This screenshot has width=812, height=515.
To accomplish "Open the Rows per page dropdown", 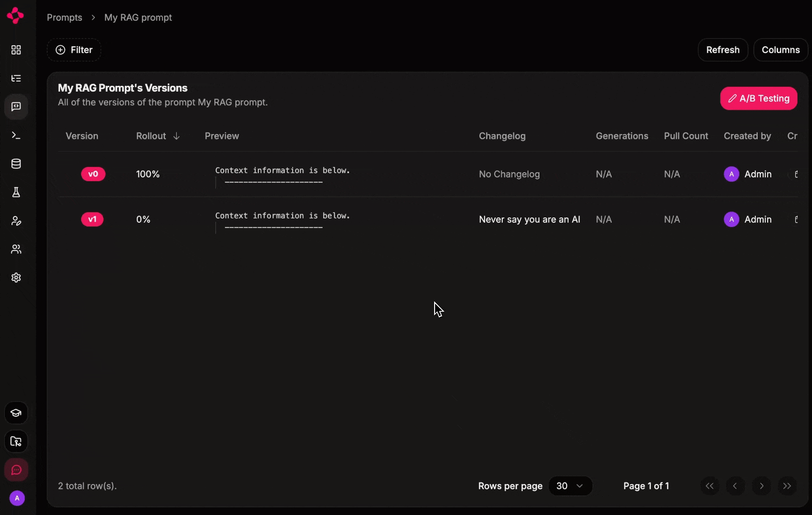I will pos(570,486).
